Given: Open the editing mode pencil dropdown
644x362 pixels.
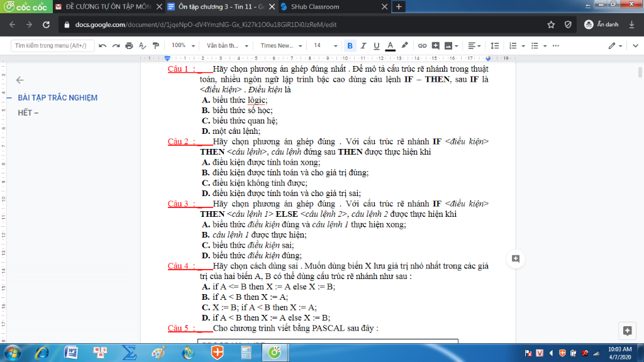Looking at the screenshot, I should point(615,45).
